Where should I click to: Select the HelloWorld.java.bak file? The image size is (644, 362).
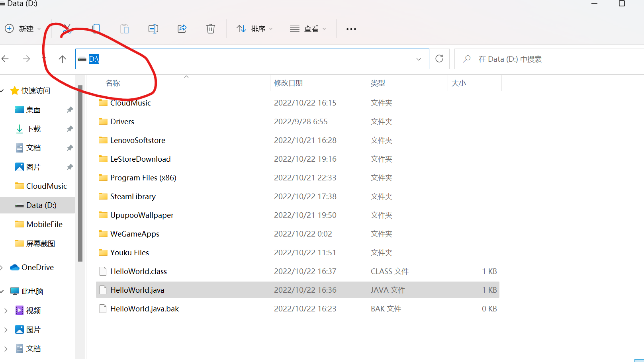[298, 309]
